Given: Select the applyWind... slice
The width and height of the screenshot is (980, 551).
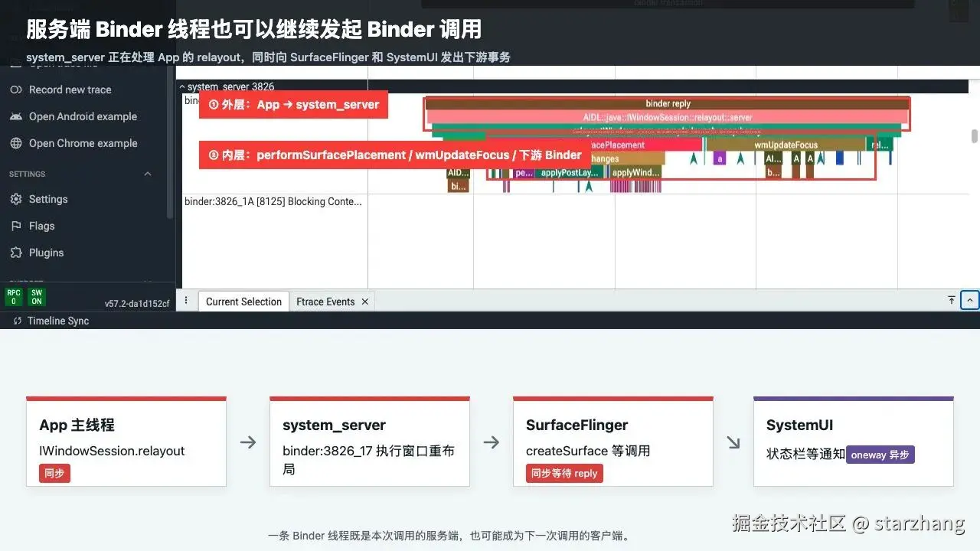Looking at the screenshot, I should coord(635,172).
